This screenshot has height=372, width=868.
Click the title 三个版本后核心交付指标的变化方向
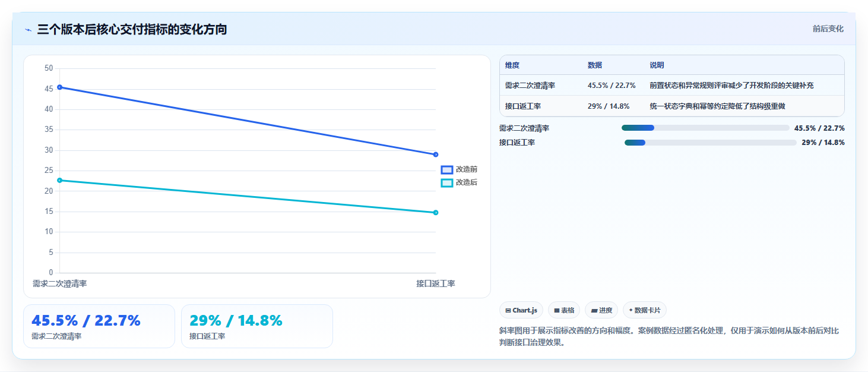click(x=132, y=30)
